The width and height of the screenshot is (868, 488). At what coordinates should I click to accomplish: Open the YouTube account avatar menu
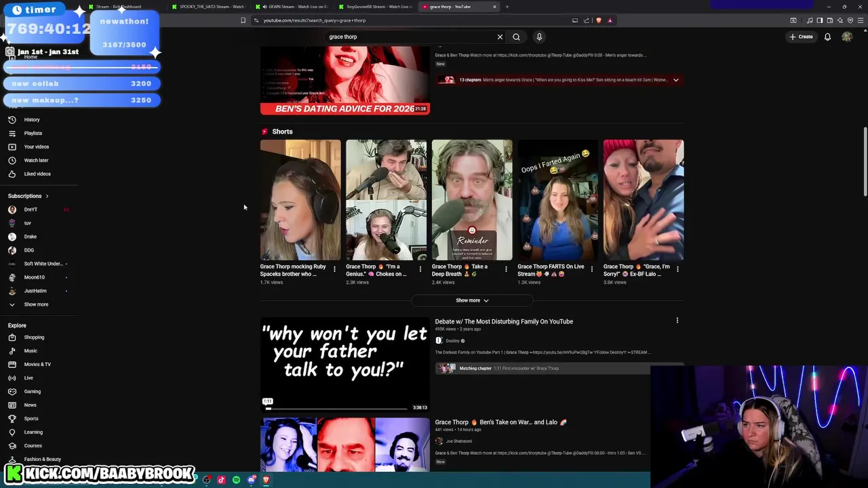coord(847,37)
